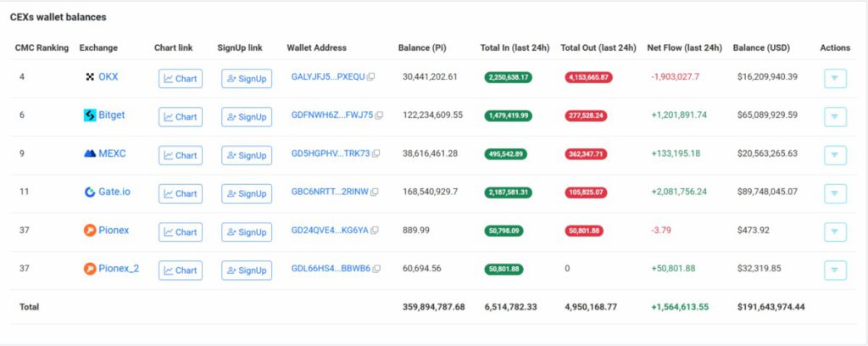
Task: Click the Gate.io exchange logo
Action: (x=90, y=193)
